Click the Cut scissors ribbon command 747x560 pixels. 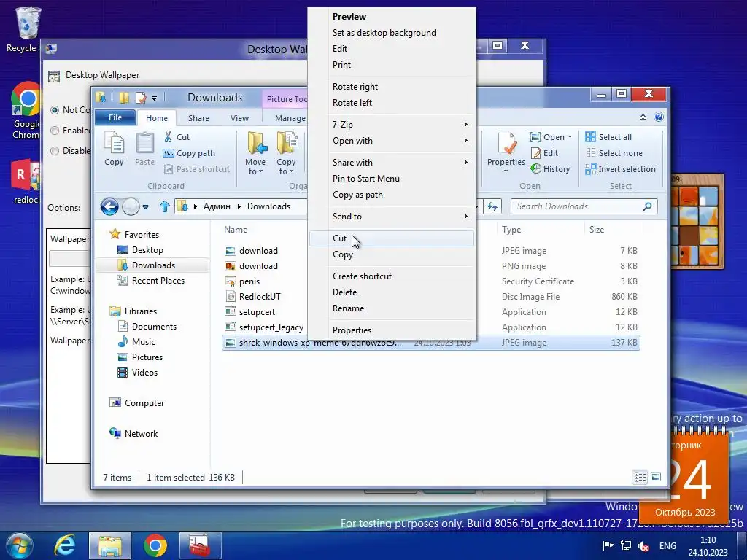[x=177, y=137]
